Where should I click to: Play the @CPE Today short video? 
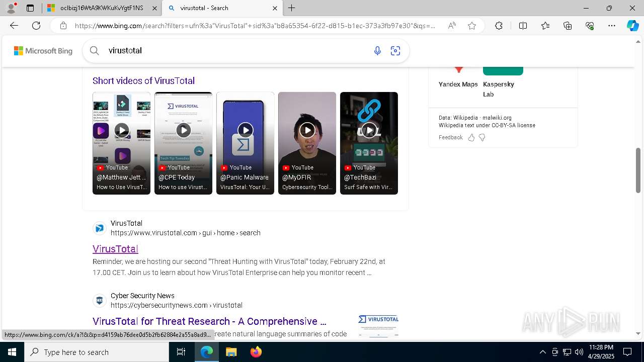183,143
